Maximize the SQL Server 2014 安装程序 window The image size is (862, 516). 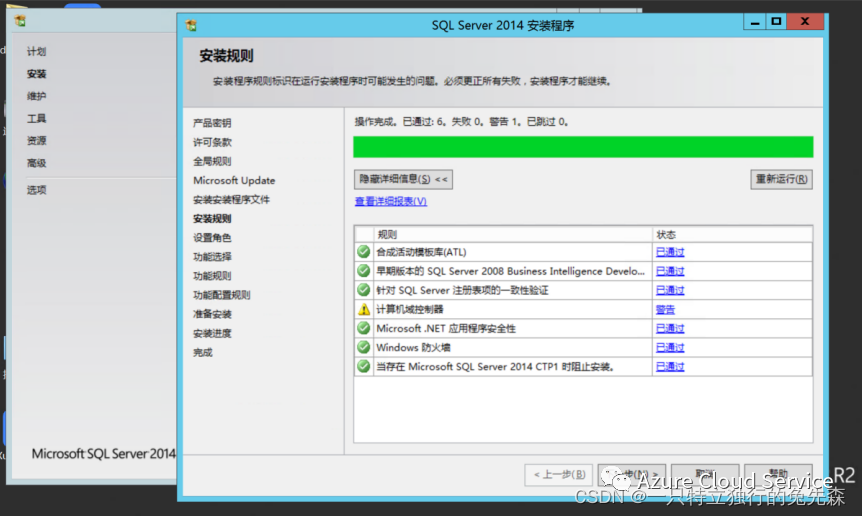point(776,22)
